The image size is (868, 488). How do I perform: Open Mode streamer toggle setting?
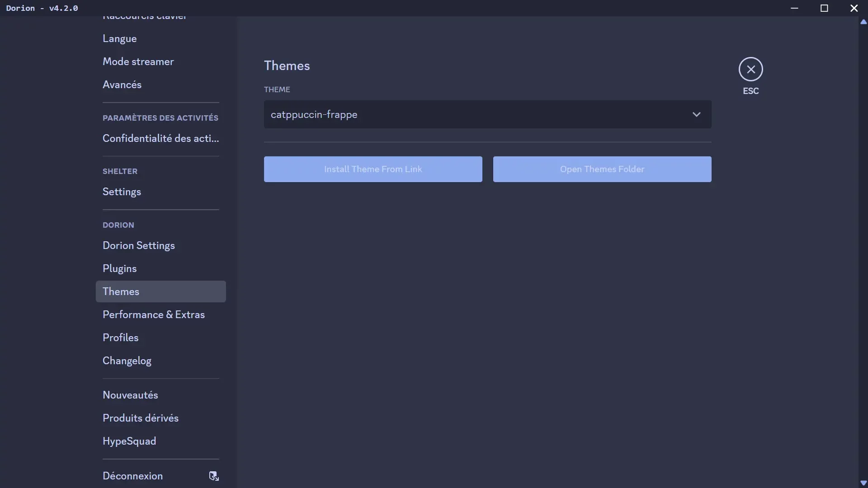point(138,61)
